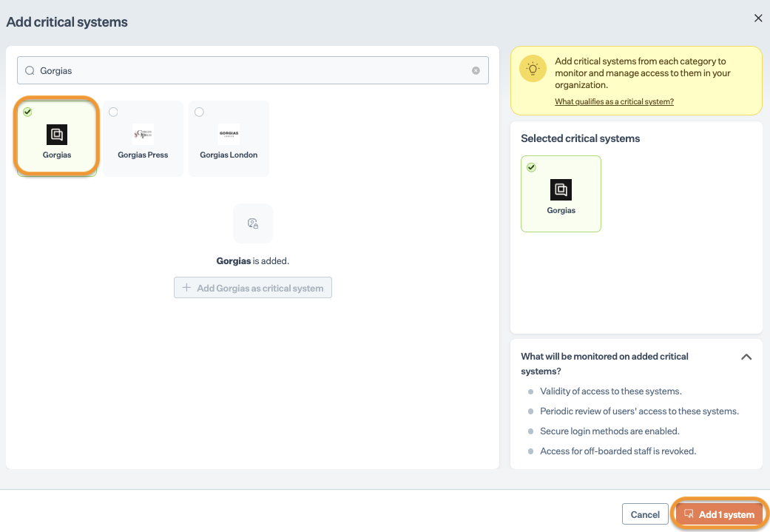Click the Add critical systems title
The width and height of the screenshot is (770, 532).
coord(67,22)
